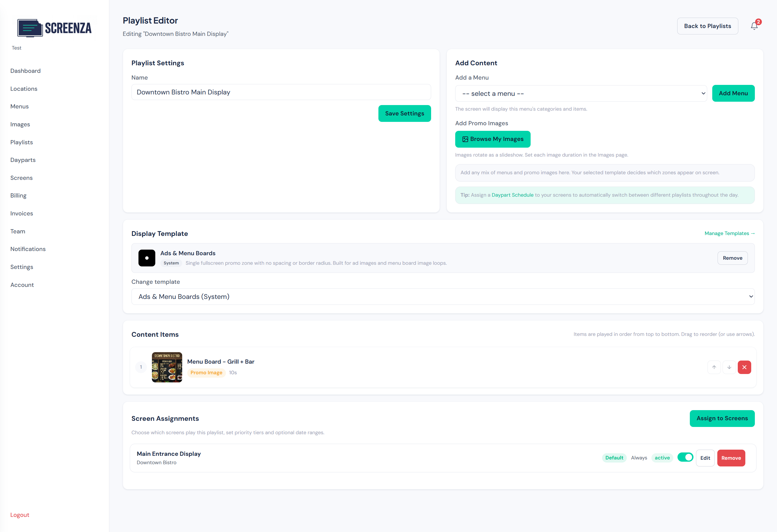Image resolution: width=777 pixels, height=532 pixels.
Task: Go to Dayparts in the sidebar
Action: coord(23,160)
